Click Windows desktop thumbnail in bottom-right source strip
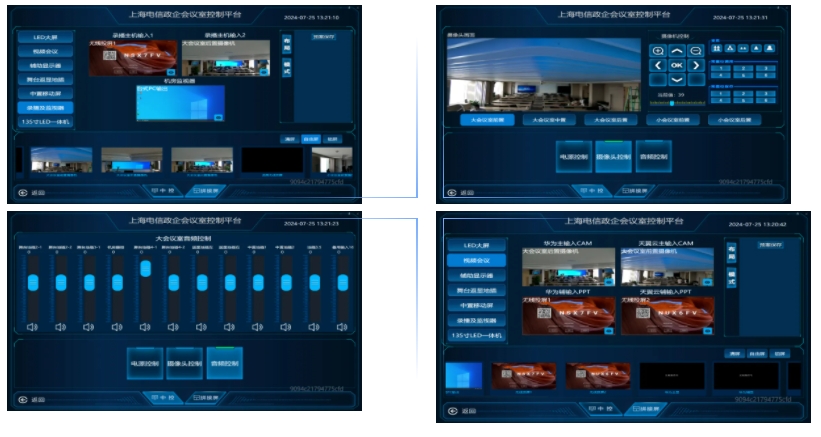The image size is (821, 437). coord(463,376)
